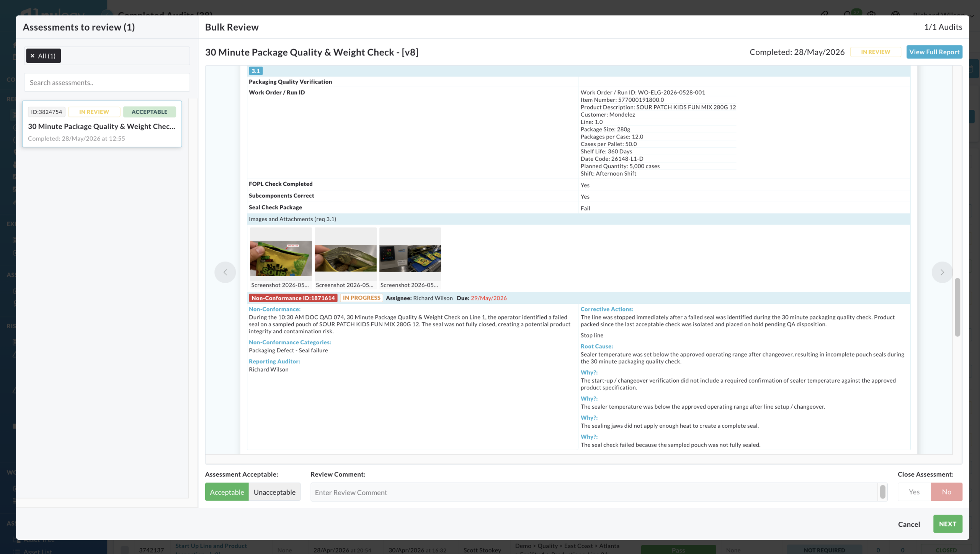
Task: Click the Seal Check Package Fail value
Action: pos(585,208)
